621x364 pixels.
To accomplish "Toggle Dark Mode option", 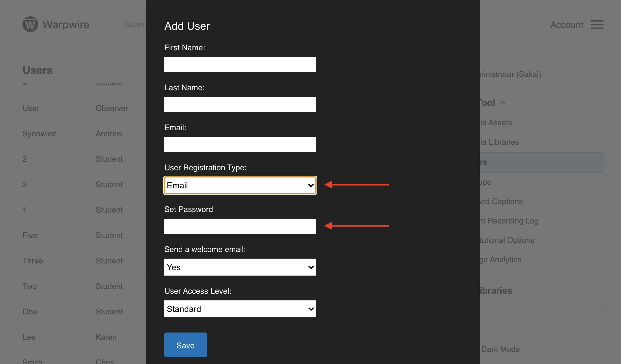I will coord(500,349).
